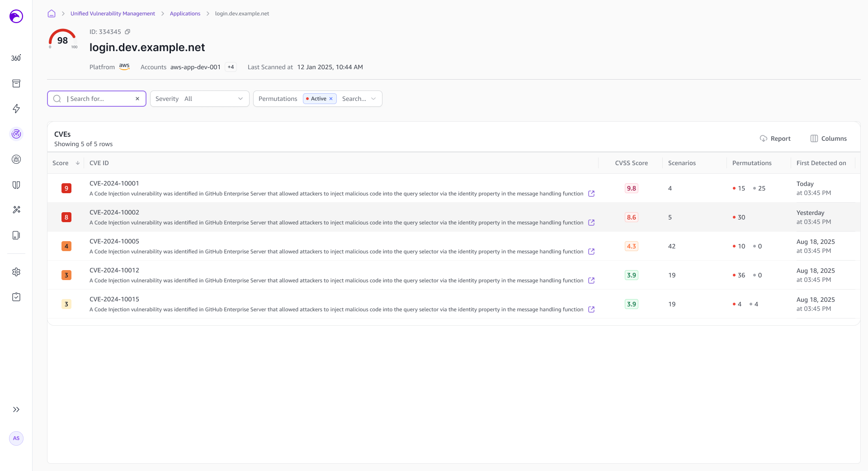Click the 4.3 CVSS score badge

click(x=631, y=246)
